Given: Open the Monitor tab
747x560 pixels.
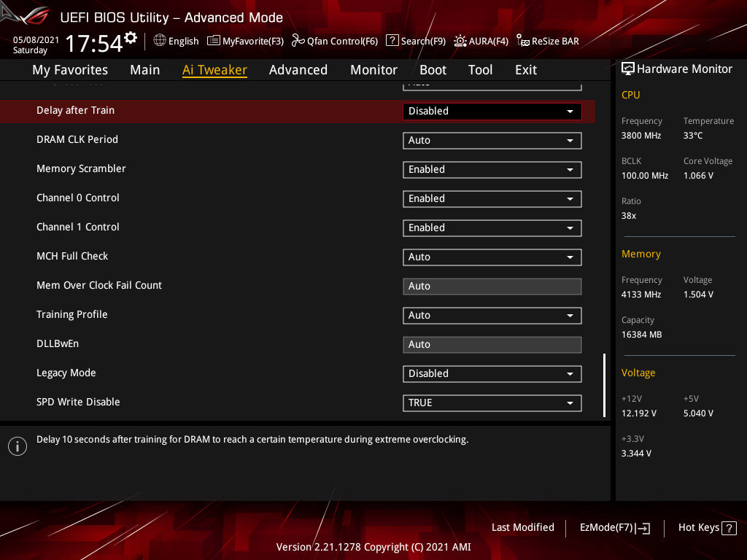Looking at the screenshot, I should (374, 70).
